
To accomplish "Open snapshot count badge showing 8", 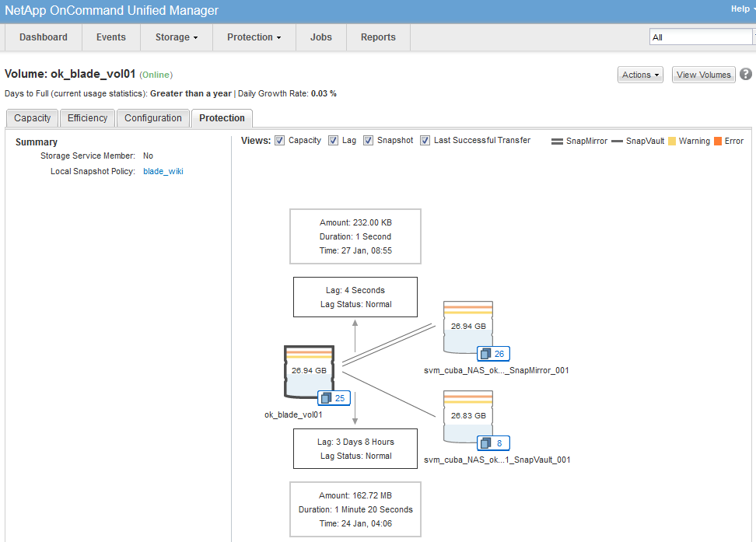I will tap(494, 443).
